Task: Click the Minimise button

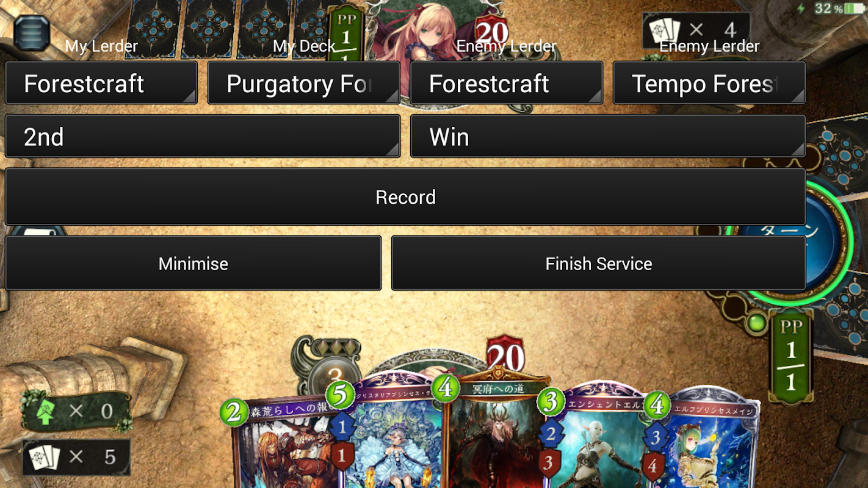Action: point(193,263)
